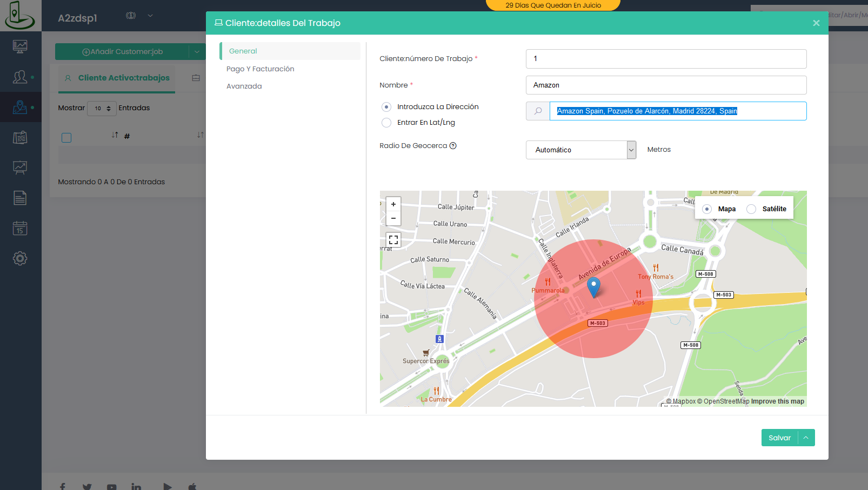Click the info icon next to A2zdsp1
Image resolution: width=868 pixels, height=490 pixels.
click(x=131, y=16)
